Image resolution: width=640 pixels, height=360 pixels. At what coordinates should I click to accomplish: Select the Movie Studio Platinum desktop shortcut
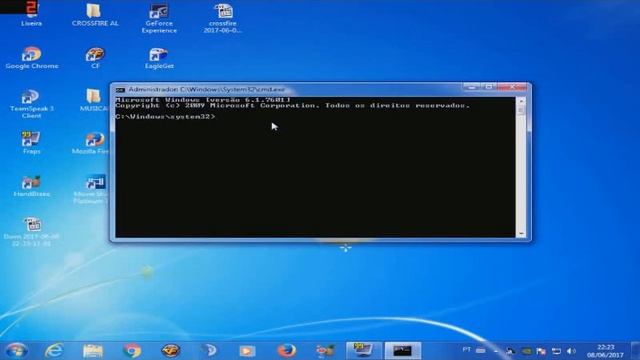91,189
